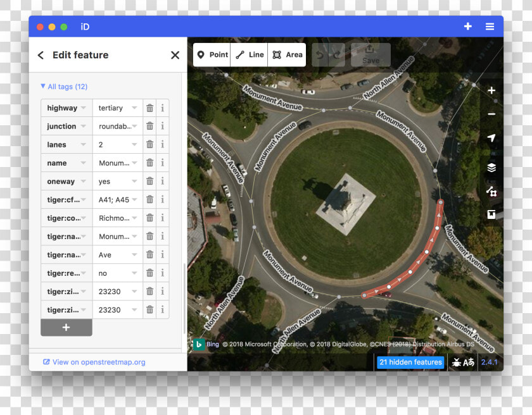
Task: Open the tertiary value dropdown
Action: click(x=134, y=108)
